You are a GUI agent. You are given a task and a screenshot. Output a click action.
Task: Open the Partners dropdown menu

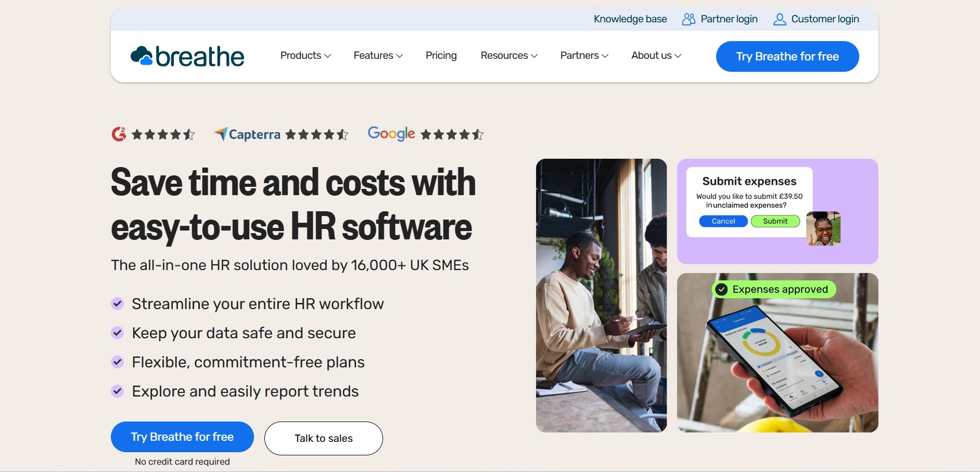pos(584,56)
